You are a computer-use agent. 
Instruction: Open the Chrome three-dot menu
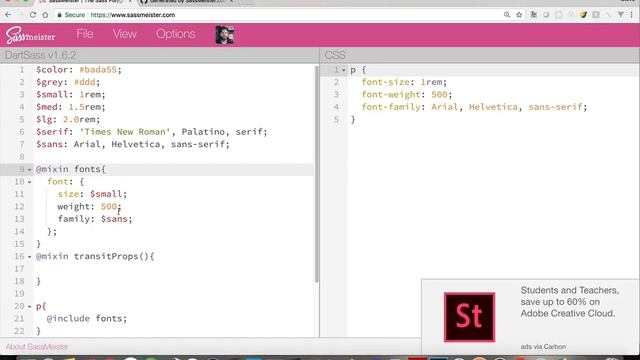click(631, 15)
